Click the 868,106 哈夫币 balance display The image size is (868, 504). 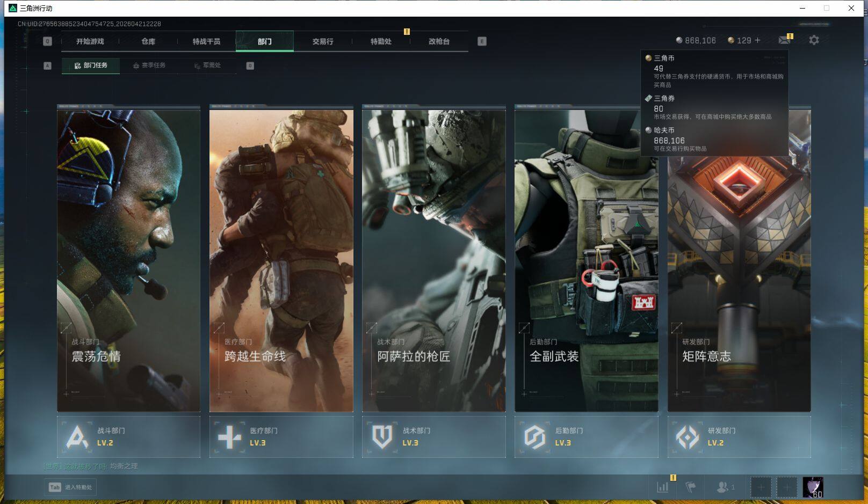(696, 40)
